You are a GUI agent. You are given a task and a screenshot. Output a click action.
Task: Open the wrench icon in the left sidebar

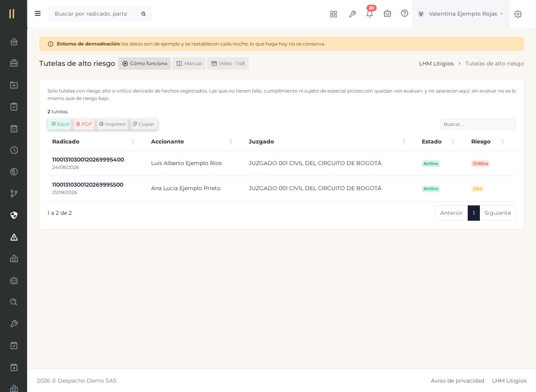tap(14, 324)
